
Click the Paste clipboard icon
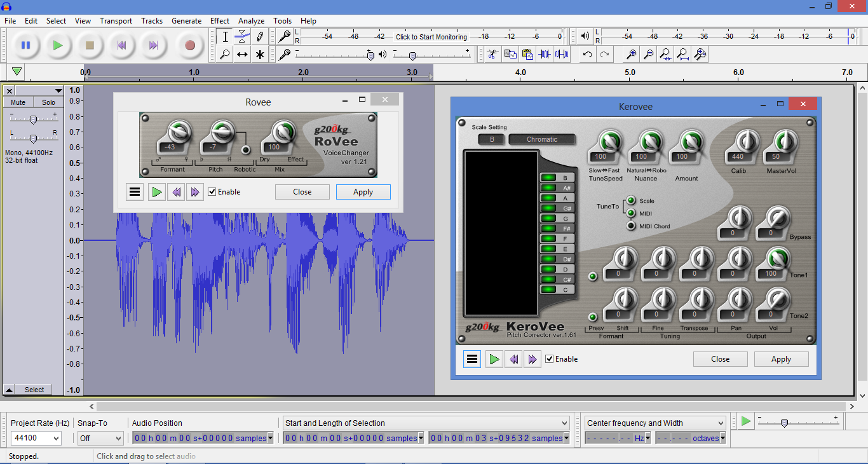click(x=527, y=55)
